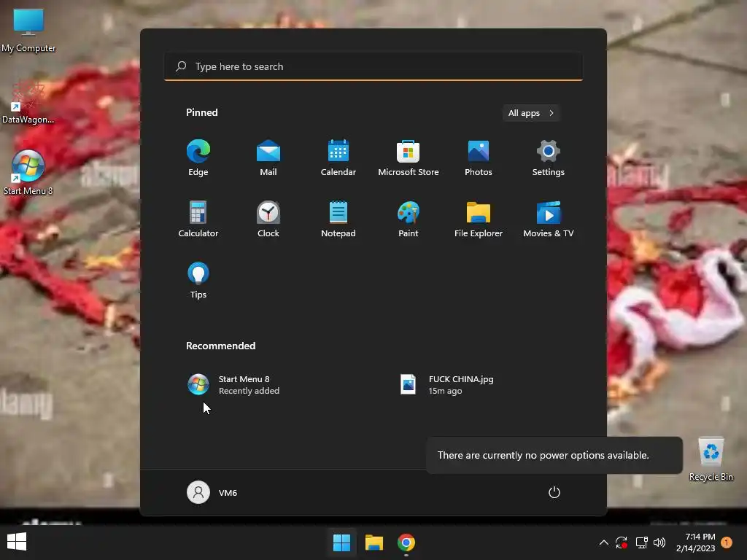Click the Recommended section heading
This screenshot has height=560, width=747.
pyautogui.click(x=220, y=346)
